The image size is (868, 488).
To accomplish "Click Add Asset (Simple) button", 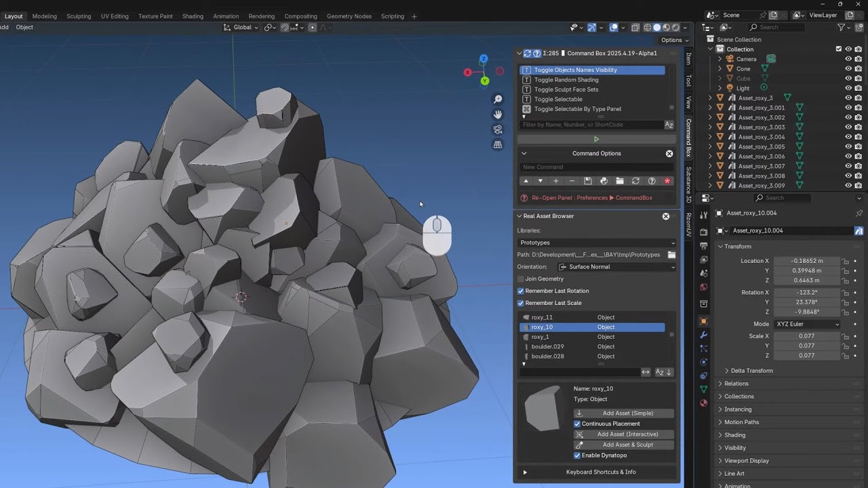I will tap(624, 413).
